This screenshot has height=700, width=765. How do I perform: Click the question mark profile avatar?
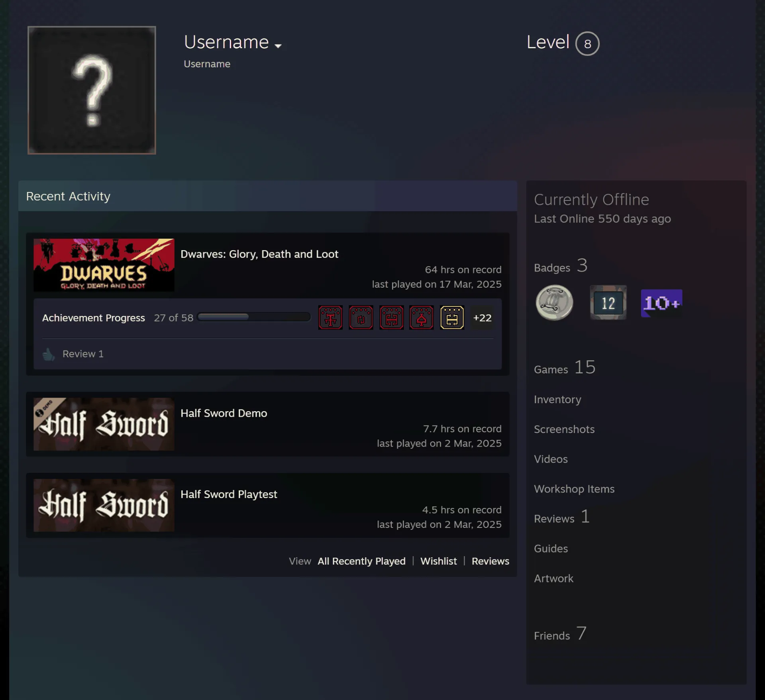point(92,90)
